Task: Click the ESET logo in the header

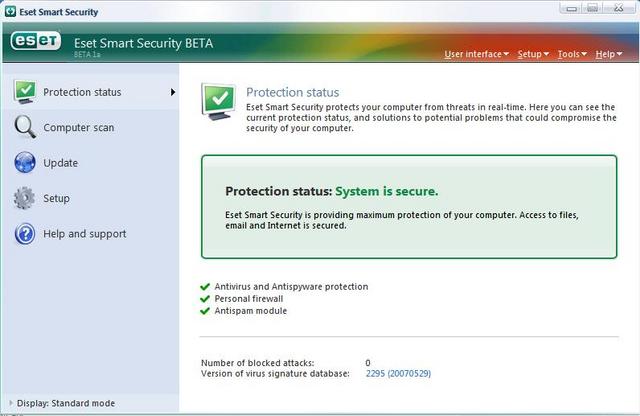Action: tap(36, 41)
